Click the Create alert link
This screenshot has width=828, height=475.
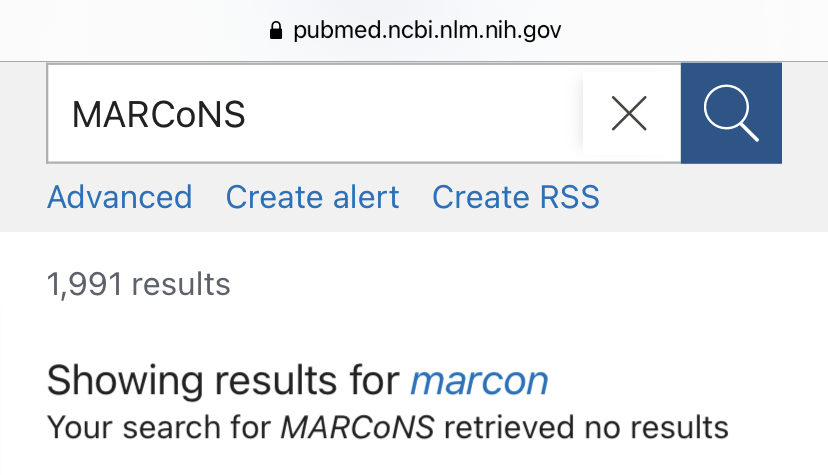click(312, 197)
